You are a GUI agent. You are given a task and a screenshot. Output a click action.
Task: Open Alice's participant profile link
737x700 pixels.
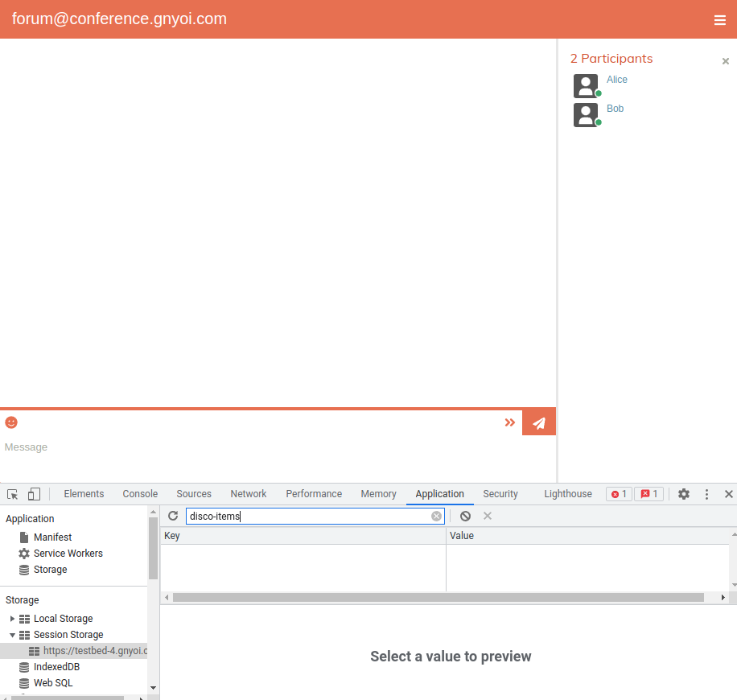(616, 79)
